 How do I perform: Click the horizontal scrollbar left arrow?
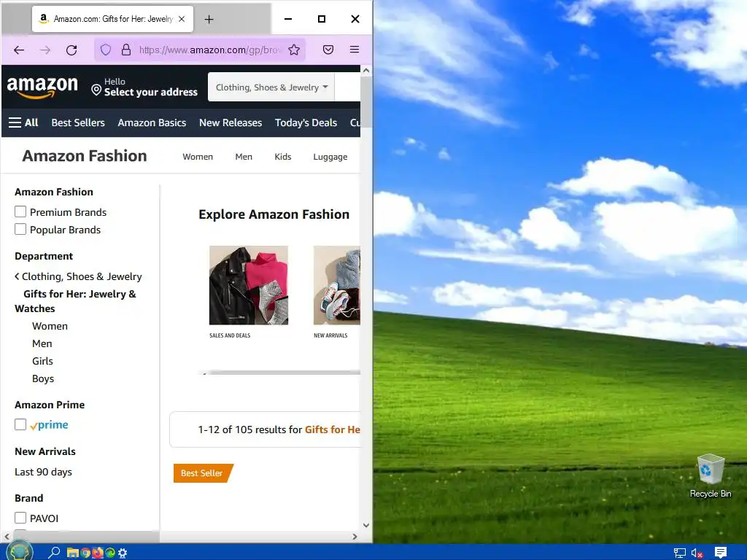(x=7, y=536)
